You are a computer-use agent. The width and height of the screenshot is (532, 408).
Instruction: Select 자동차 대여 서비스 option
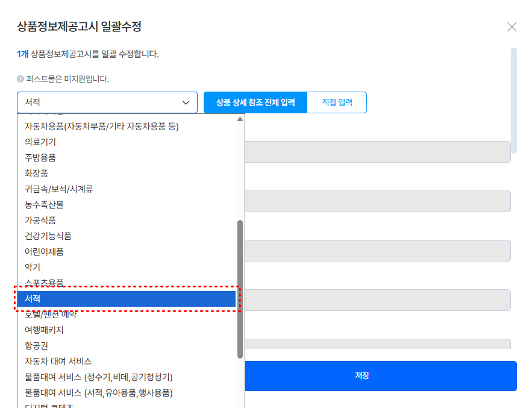coord(58,362)
